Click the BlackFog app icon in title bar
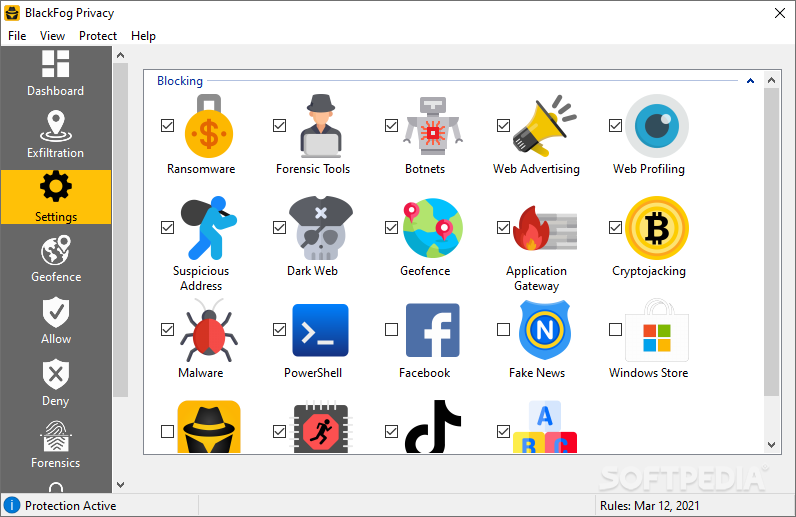Viewport: 796px width, 517px height. 12,13
